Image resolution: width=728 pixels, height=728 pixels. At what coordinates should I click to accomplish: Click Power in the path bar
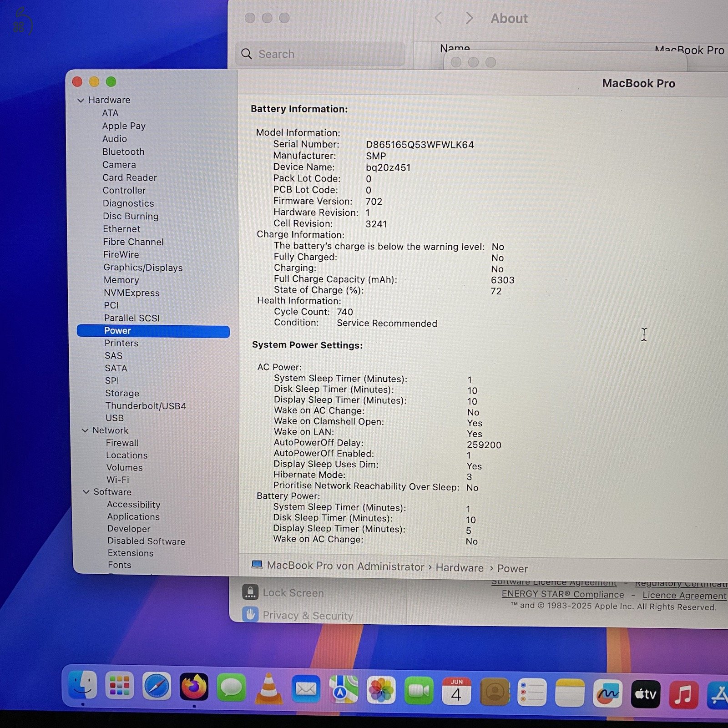click(512, 569)
